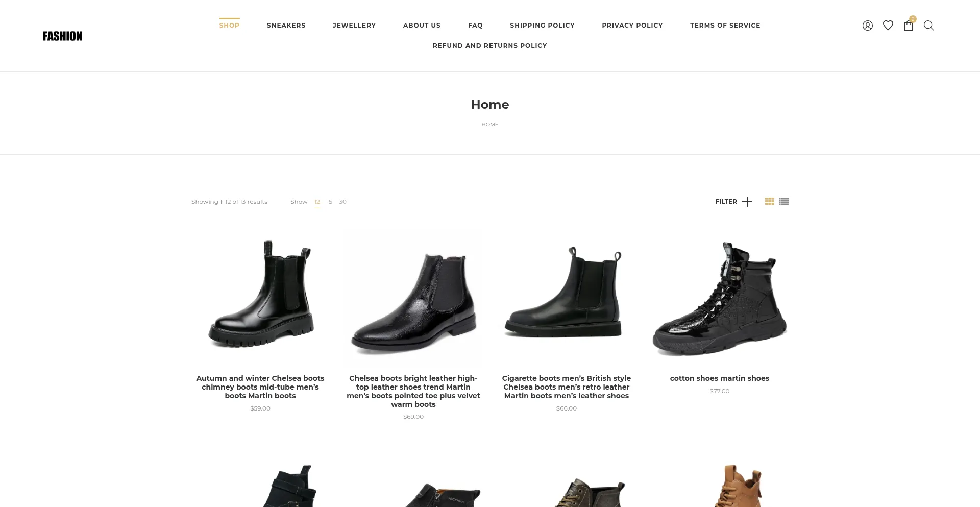Show 15 products per page
The height and width of the screenshot is (507, 980).
329,202
